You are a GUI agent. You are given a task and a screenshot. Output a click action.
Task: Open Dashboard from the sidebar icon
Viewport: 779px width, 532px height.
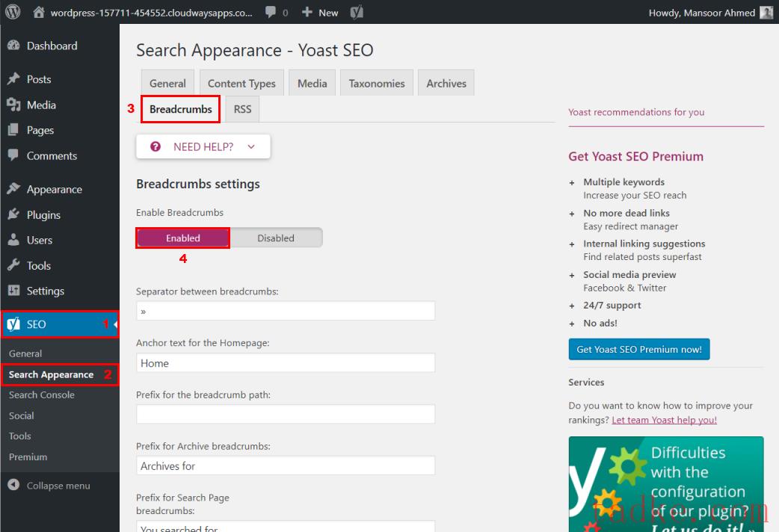tap(13, 46)
